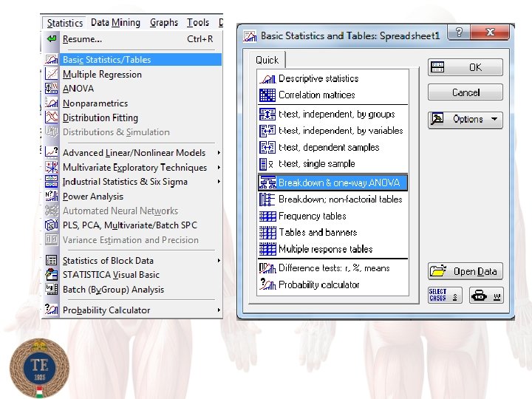The height and width of the screenshot is (399, 532).
Task: Open the Data Mining menu
Action: point(115,22)
